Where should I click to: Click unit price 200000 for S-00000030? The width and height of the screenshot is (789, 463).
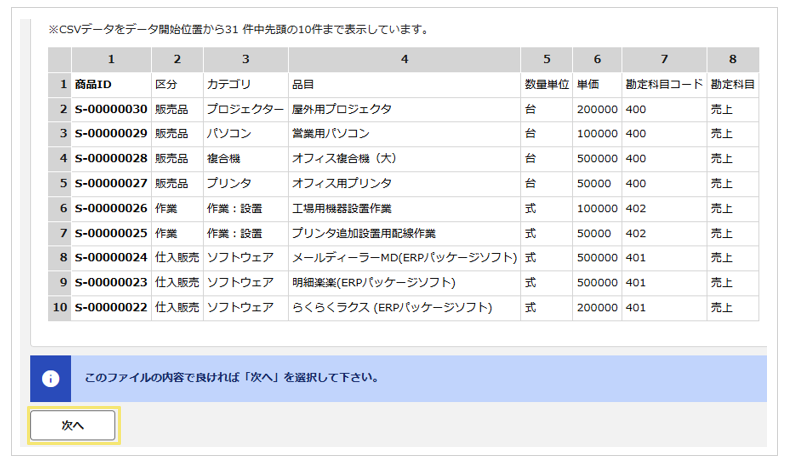(597, 109)
